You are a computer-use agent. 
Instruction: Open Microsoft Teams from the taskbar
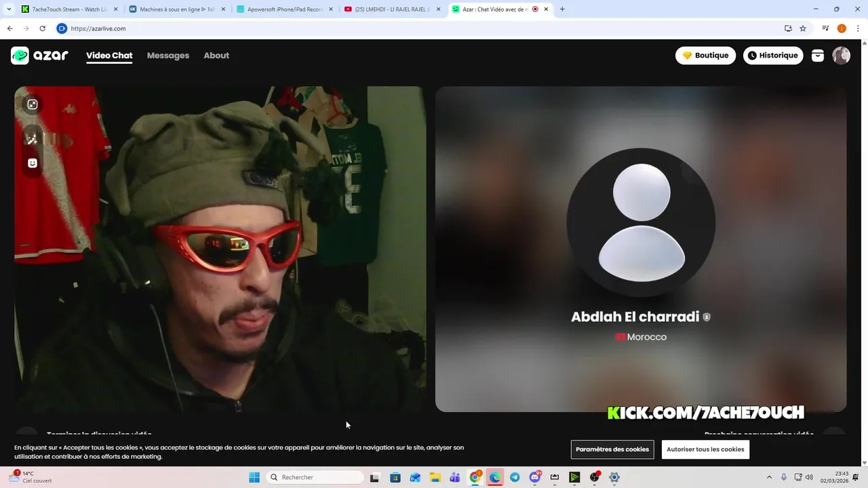[x=455, y=477]
